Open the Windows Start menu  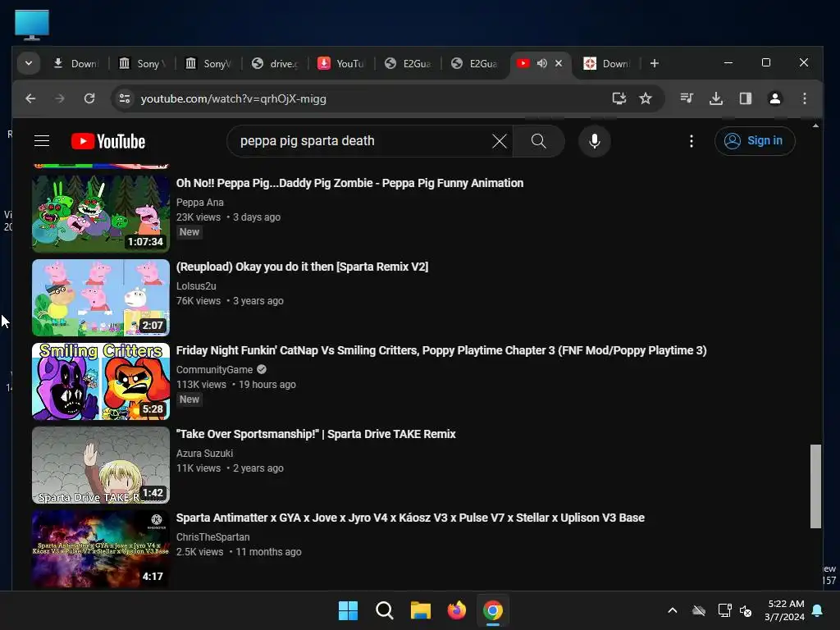tap(348, 610)
